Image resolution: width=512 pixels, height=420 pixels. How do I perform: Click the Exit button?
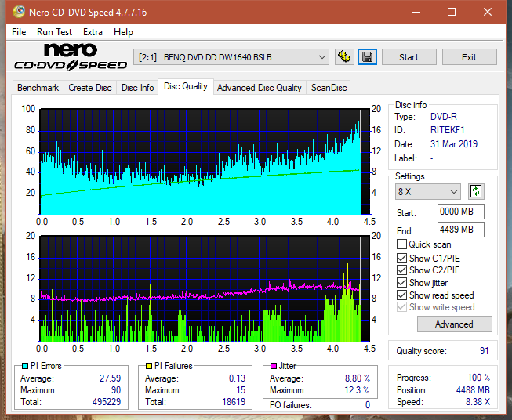[469, 57]
